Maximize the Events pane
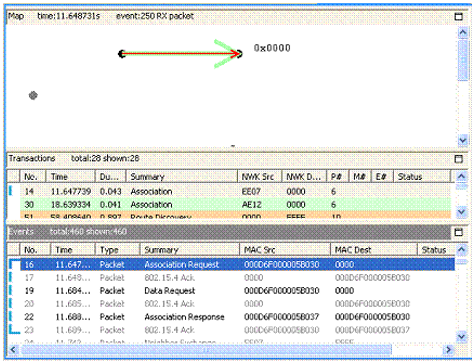473x363 pixels. click(x=459, y=232)
